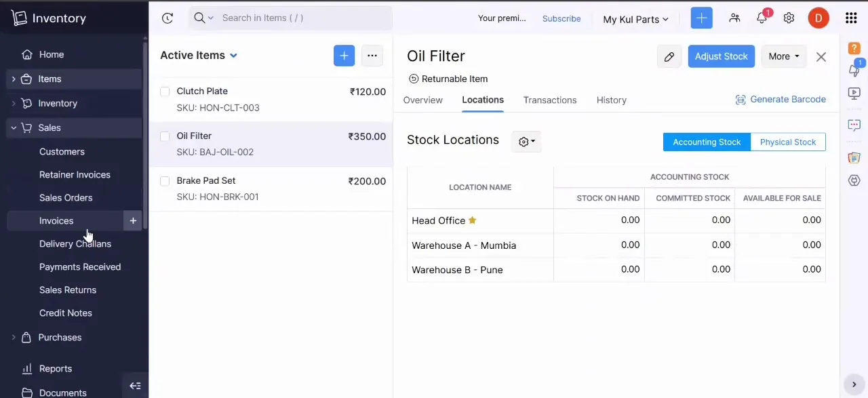868x398 pixels.
Task: Open the More dropdown button
Action: pyautogui.click(x=784, y=56)
